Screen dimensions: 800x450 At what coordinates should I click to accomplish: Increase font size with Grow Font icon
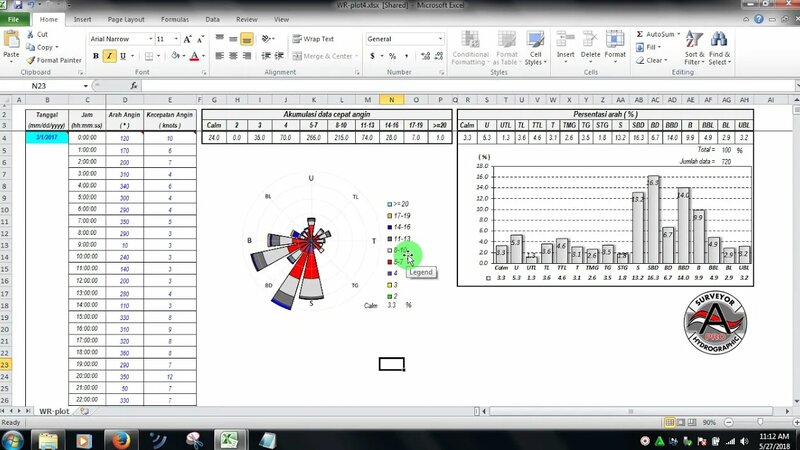[x=187, y=39]
